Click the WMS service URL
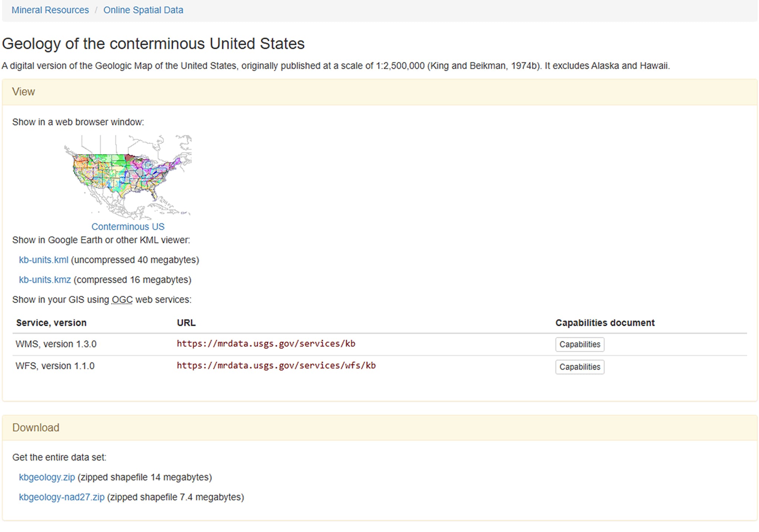The image size is (759, 532). tap(266, 344)
